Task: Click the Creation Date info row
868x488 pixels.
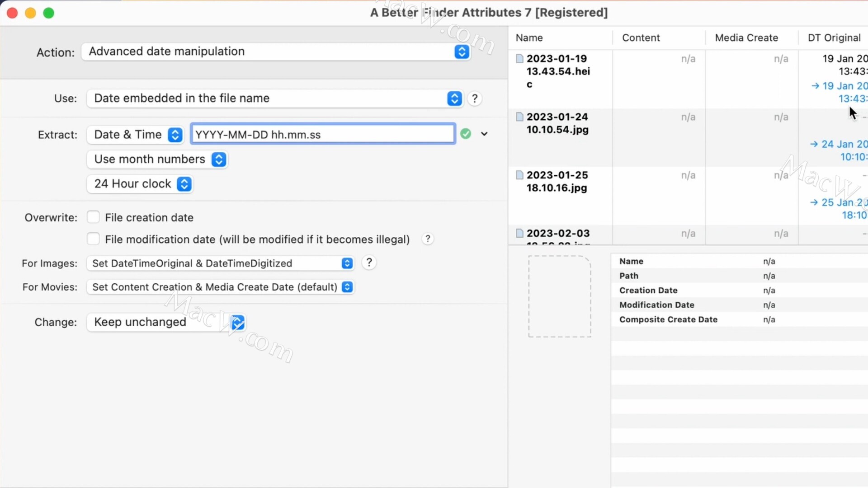Action: (x=740, y=291)
